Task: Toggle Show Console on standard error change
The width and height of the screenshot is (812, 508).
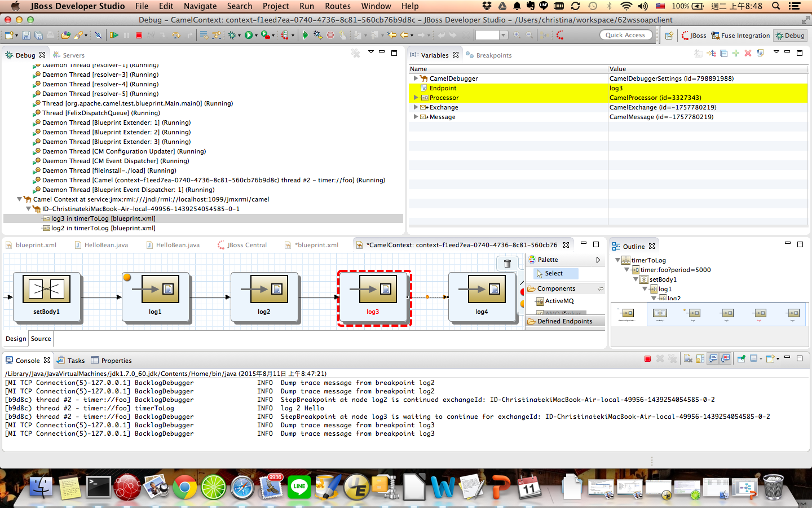Action: pos(725,358)
